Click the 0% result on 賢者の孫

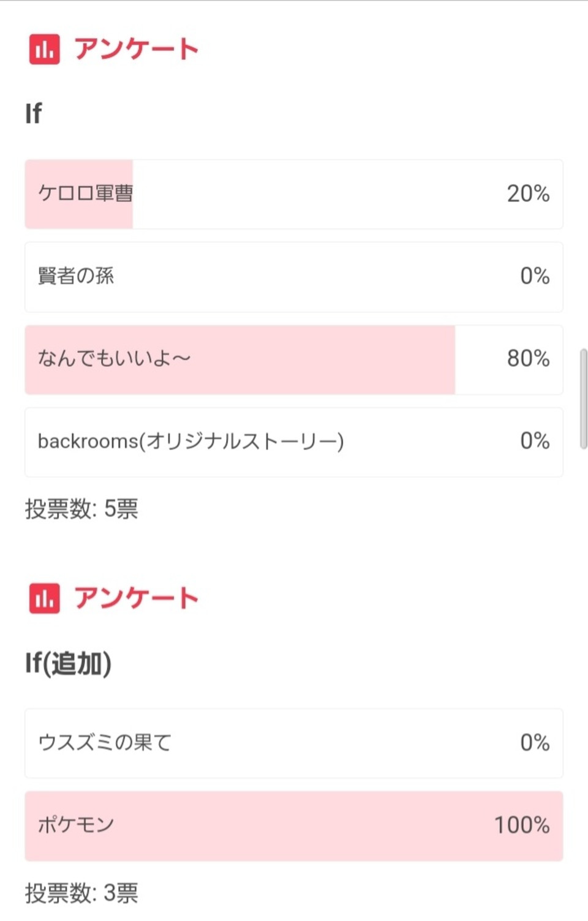tap(535, 276)
